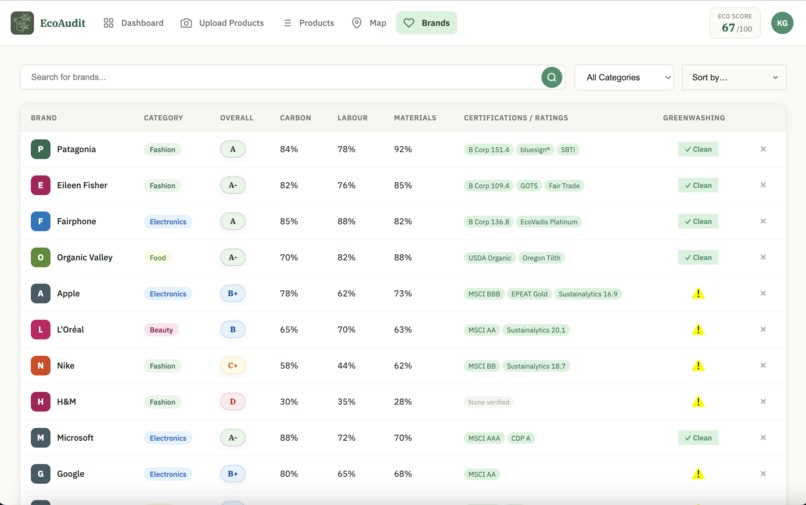Click Patagonia's Clean greenwashing badge
The width and height of the screenshot is (806, 505).
(698, 149)
